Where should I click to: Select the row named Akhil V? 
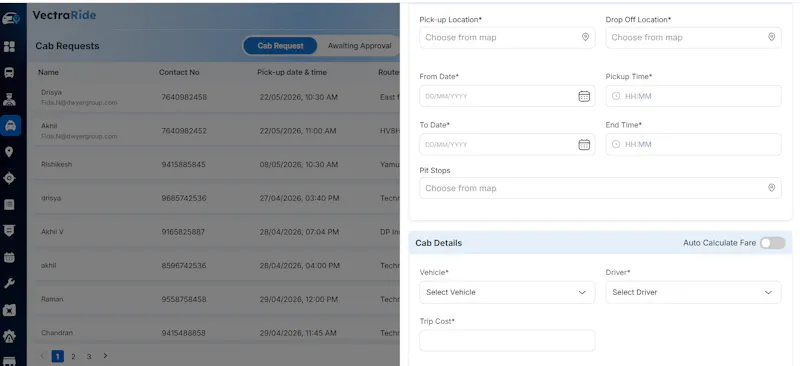pos(217,232)
